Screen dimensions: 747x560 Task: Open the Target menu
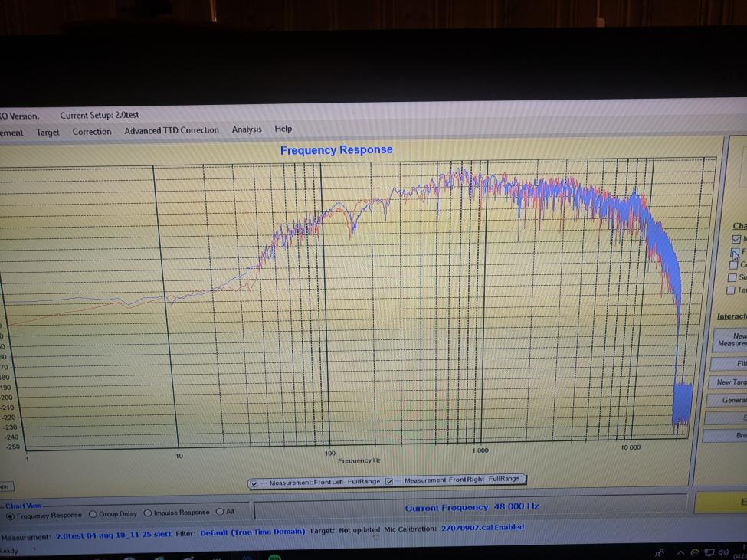tap(48, 133)
